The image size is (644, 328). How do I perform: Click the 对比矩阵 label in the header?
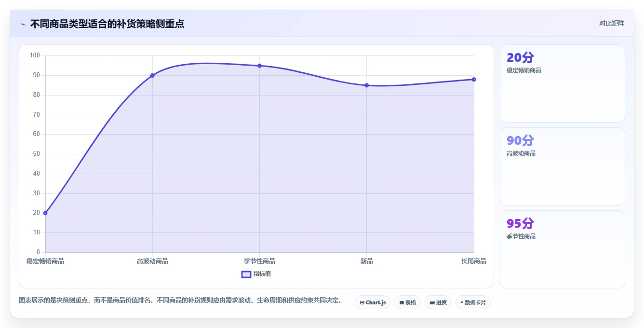point(611,23)
